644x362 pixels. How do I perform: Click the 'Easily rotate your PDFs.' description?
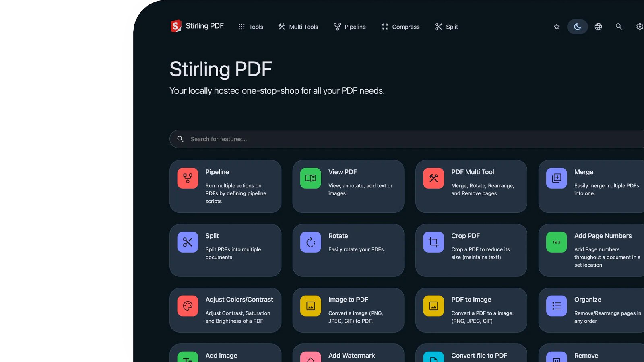tap(357, 249)
